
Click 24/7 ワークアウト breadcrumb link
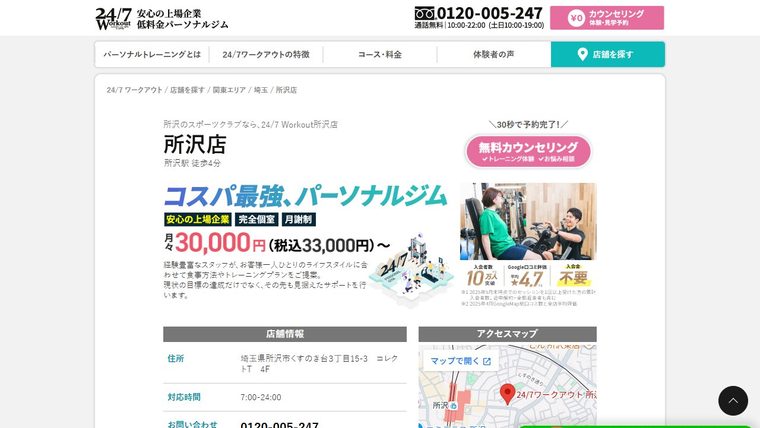[x=134, y=90]
